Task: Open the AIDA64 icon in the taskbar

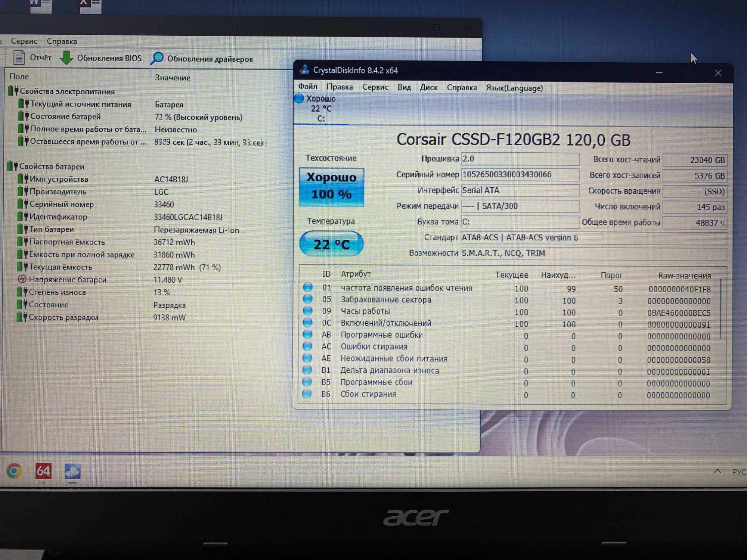Action: tap(43, 471)
